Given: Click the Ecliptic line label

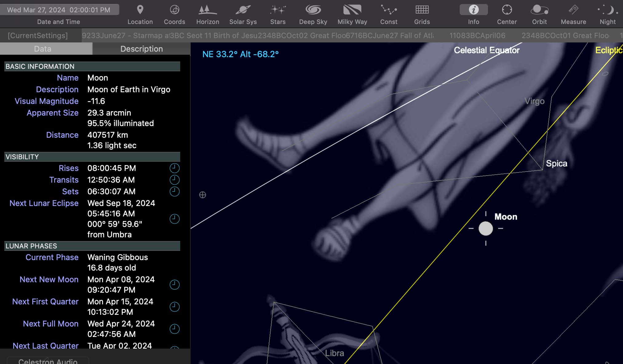Looking at the screenshot, I should coord(609,50).
